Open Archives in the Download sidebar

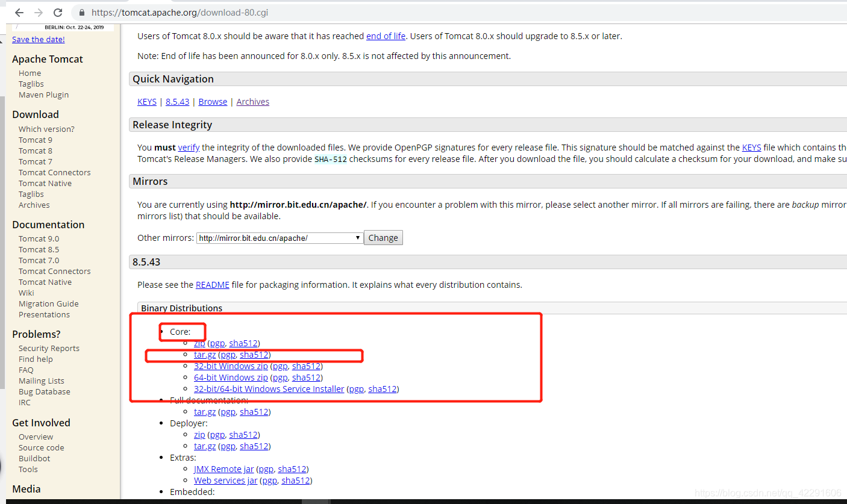tap(34, 205)
